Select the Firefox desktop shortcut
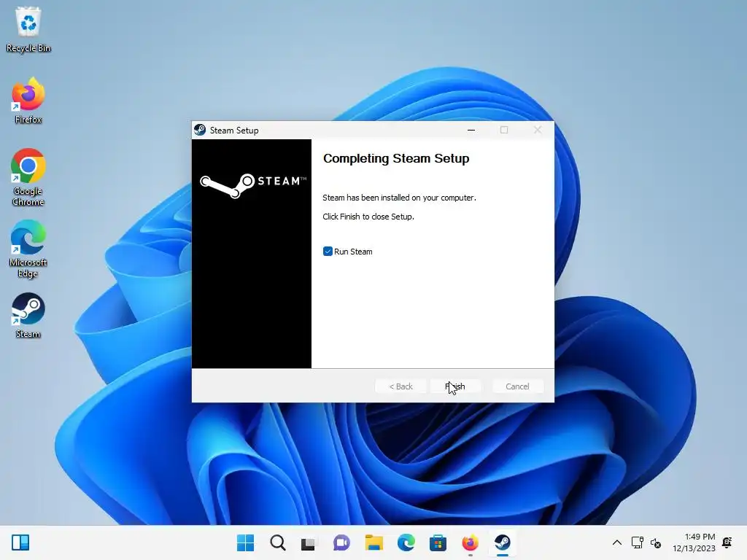Image resolution: width=747 pixels, height=560 pixels. [28, 101]
